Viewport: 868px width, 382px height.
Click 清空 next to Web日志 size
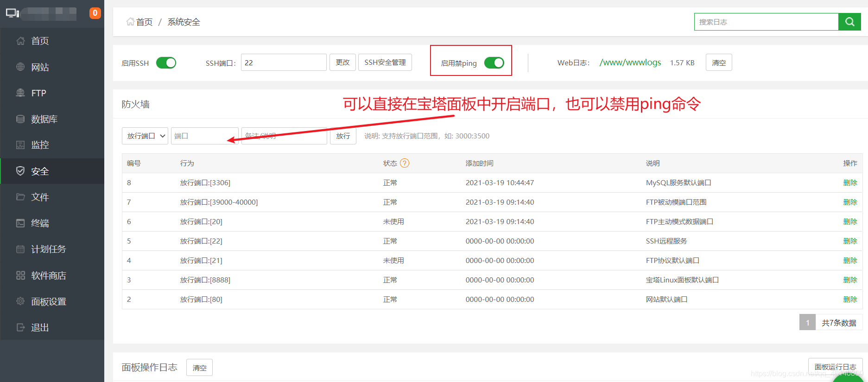(x=719, y=63)
